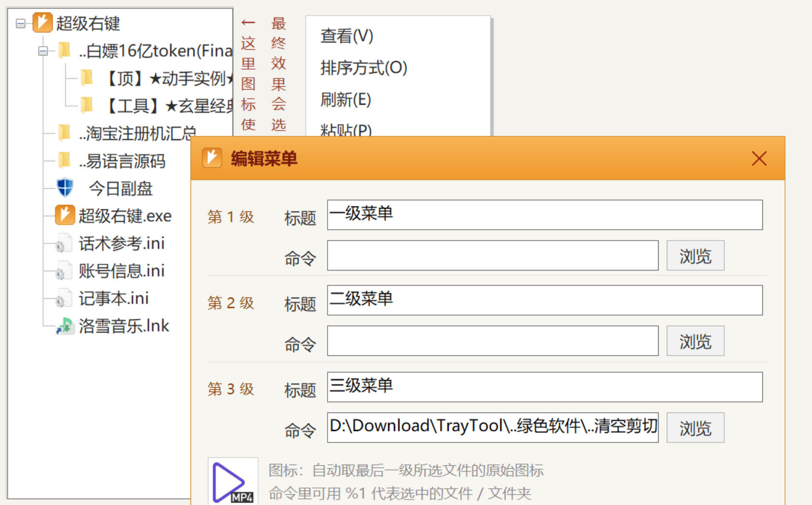Select 记事本.ini in the tree
The height and width of the screenshot is (505, 812).
tap(113, 298)
